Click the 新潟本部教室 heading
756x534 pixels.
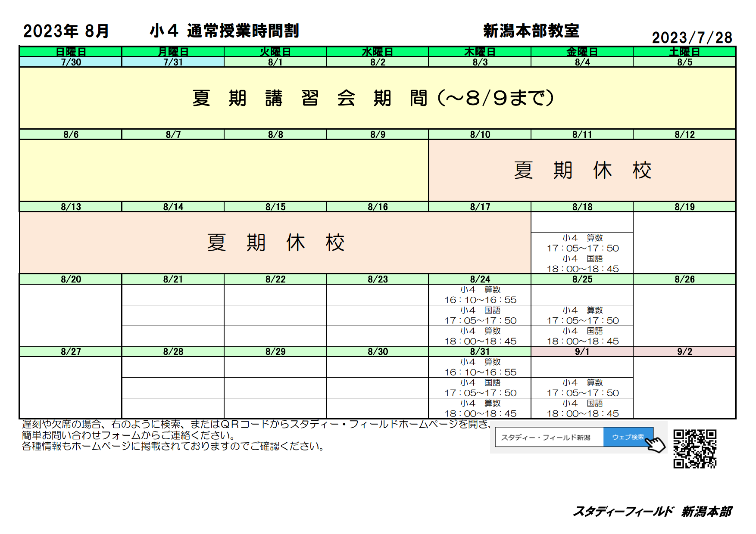point(531,31)
